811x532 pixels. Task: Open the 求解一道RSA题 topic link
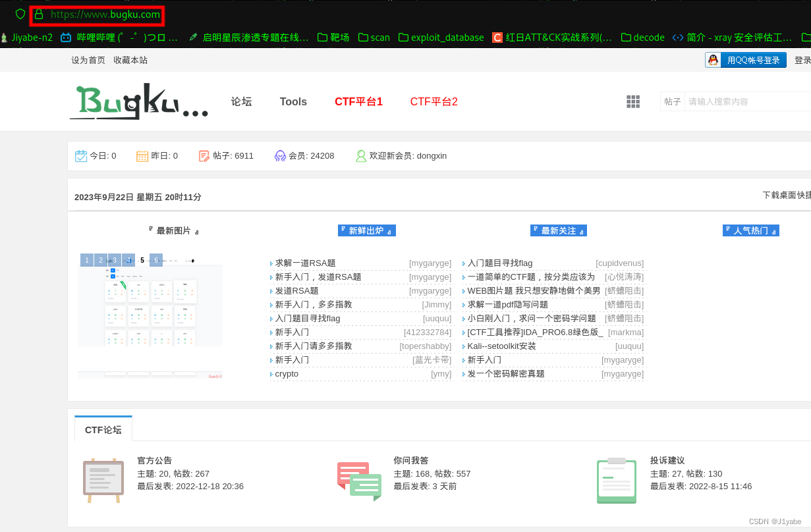click(306, 263)
